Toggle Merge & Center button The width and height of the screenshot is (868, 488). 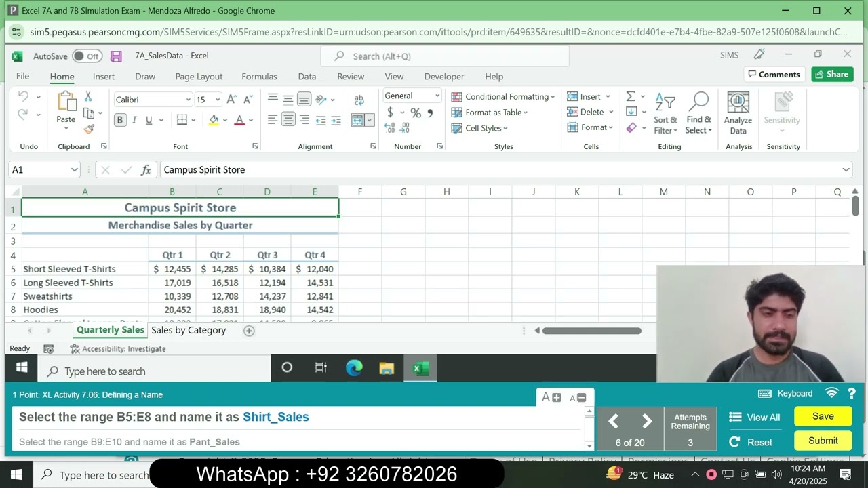click(x=358, y=121)
